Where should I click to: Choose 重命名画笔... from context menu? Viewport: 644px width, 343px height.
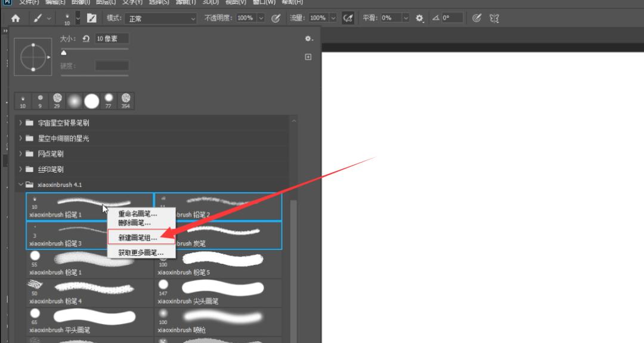138,214
